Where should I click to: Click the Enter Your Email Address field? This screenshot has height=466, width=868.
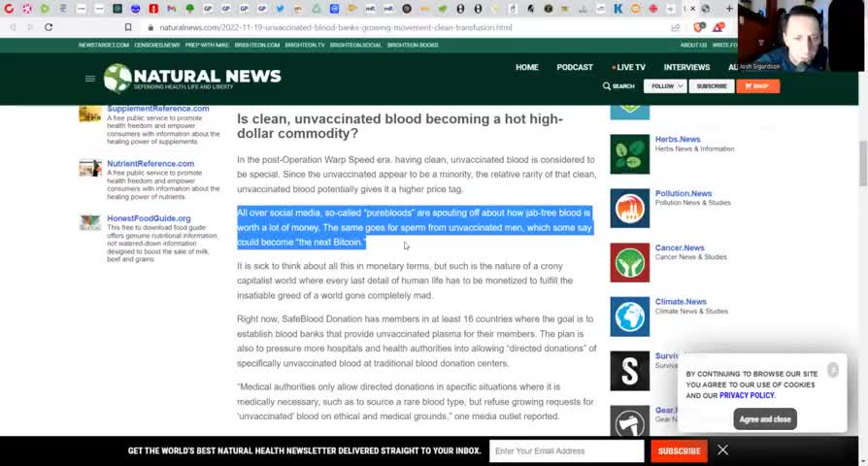[567, 451]
